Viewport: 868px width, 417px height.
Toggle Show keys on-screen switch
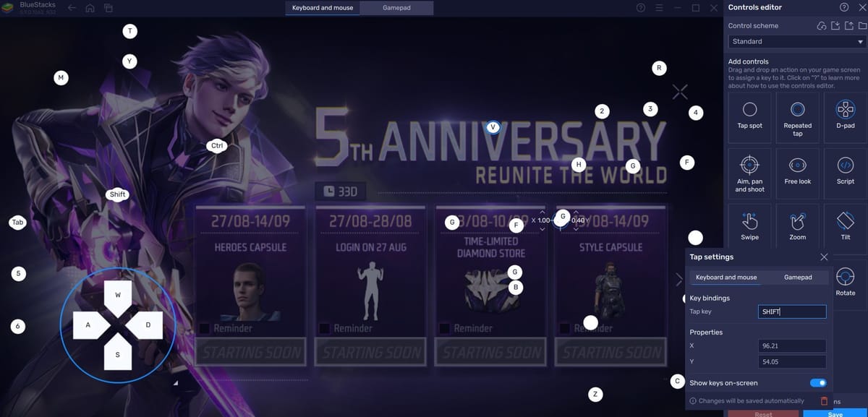(818, 383)
